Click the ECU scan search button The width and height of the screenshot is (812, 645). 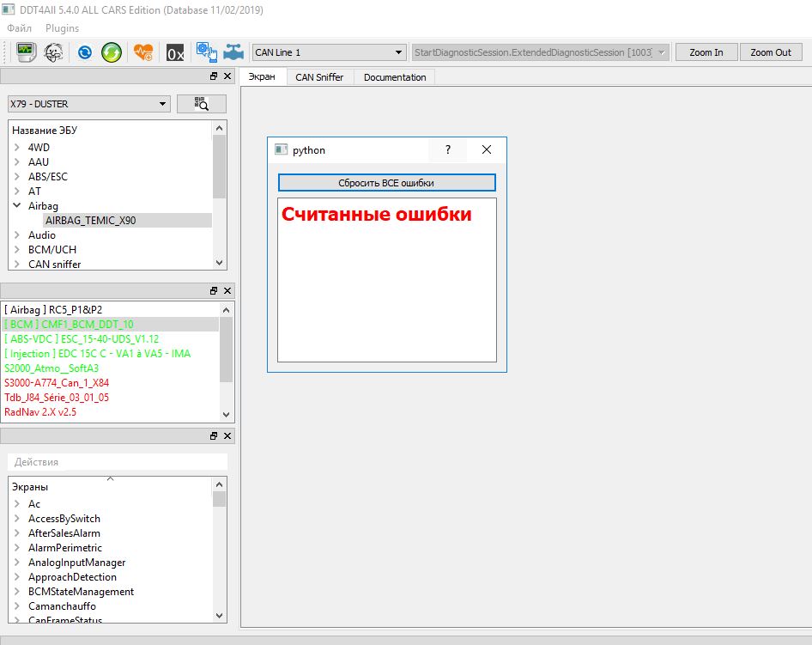coord(202,104)
